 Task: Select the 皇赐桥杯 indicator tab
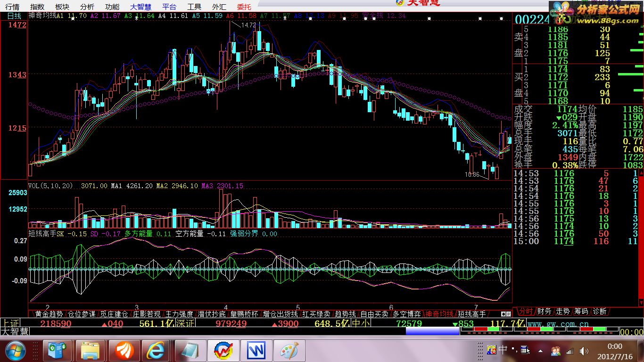pyautogui.click(x=244, y=314)
